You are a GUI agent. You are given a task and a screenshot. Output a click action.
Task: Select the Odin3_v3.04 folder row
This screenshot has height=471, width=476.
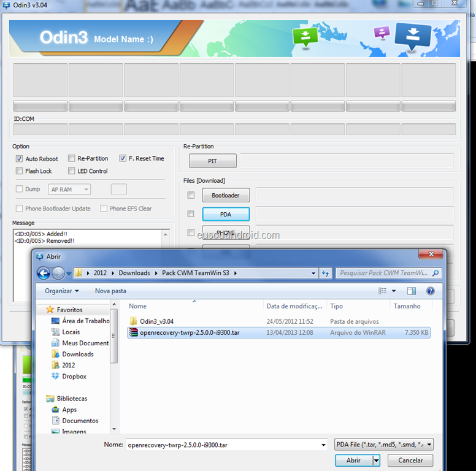pos(278,321)
